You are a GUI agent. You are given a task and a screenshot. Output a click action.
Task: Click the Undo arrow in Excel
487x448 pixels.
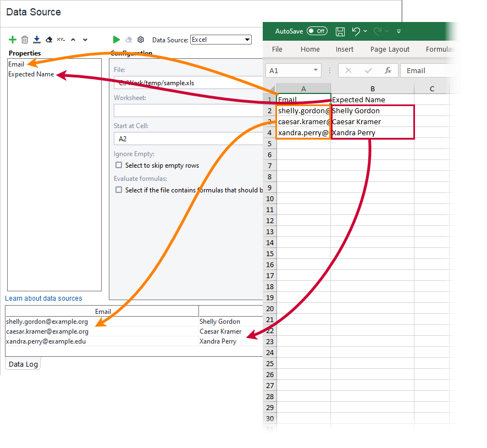point(356,31)
